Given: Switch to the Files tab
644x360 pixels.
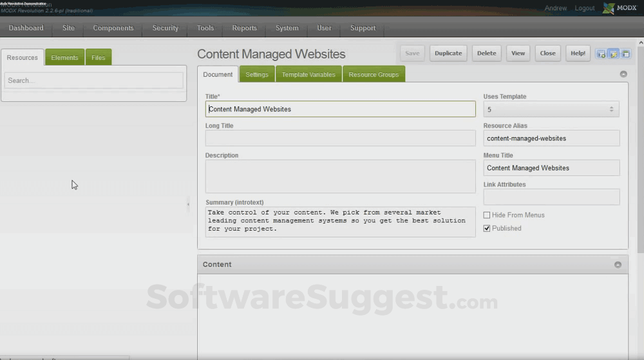Looking at the screenshot, I should click(98, 57).
